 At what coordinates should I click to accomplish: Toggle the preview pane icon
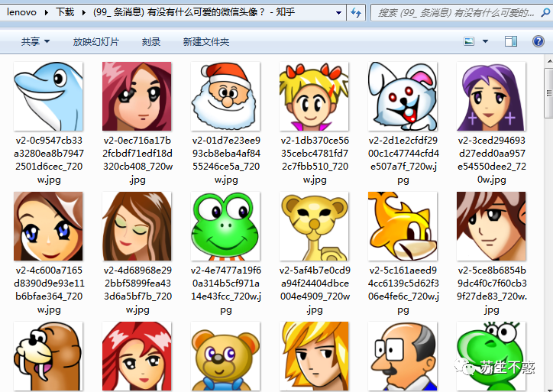click(511, 41)
